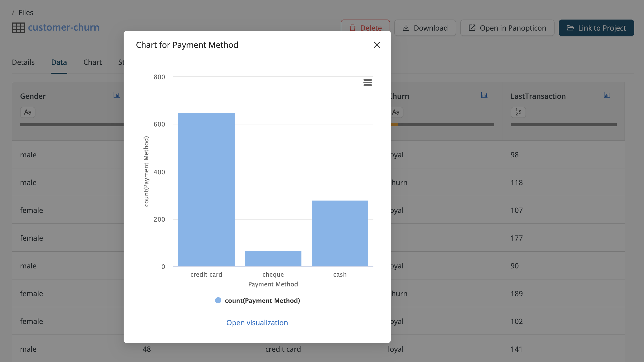The image size is (644, 362).
Task: Click the LastTransaction distribution bar
Action: pos(563,125)
